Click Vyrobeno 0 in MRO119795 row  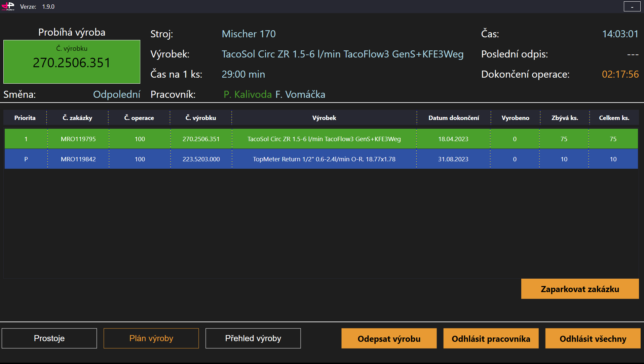coord(515,139)
